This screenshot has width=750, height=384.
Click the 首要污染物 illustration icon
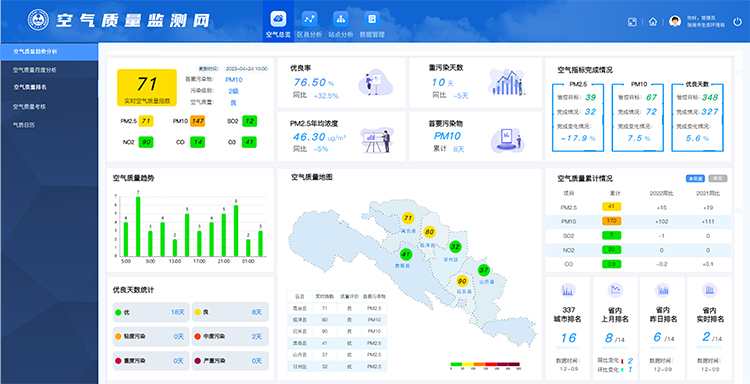(507, 140)
